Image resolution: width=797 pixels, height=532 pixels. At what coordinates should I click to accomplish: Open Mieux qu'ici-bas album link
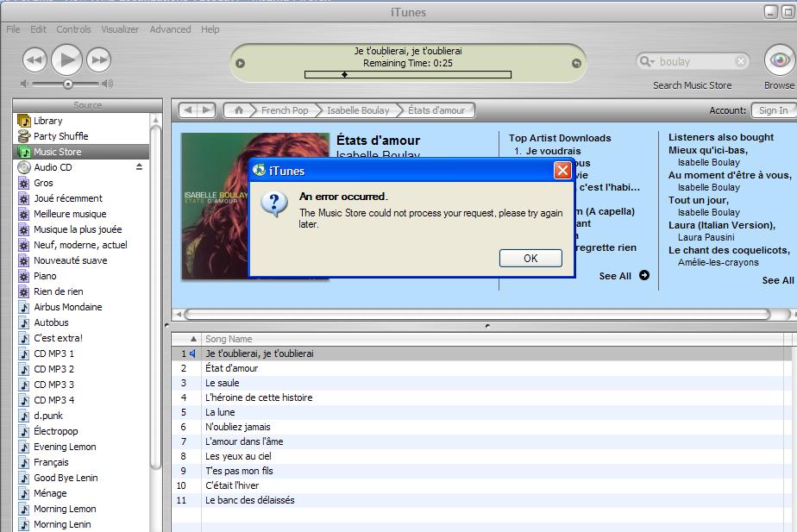708,150
